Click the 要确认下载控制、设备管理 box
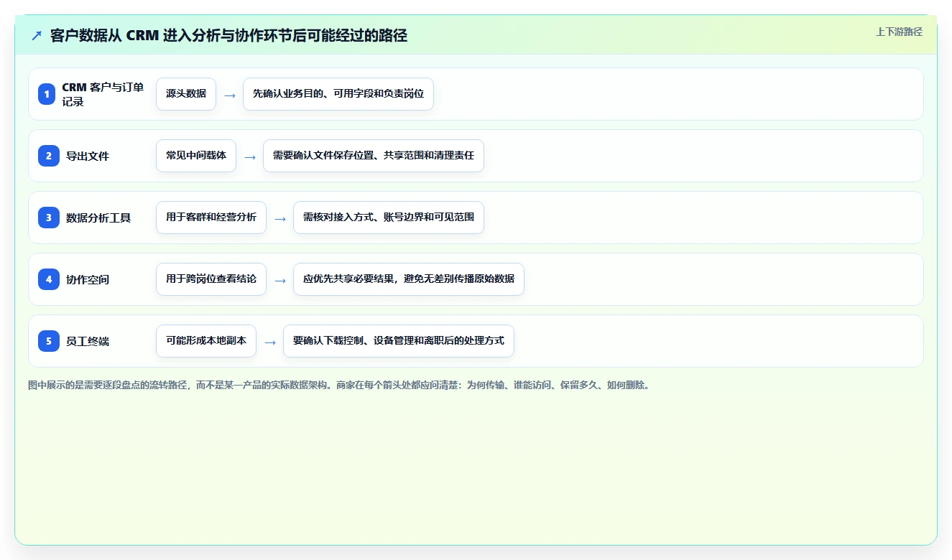 (399, 341)
